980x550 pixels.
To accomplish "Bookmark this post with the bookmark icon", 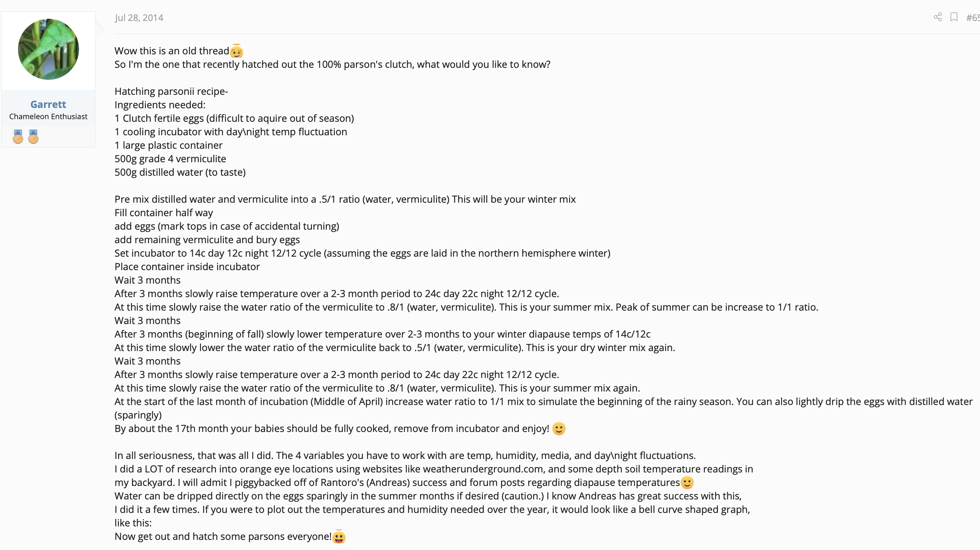I will point(954,17).
